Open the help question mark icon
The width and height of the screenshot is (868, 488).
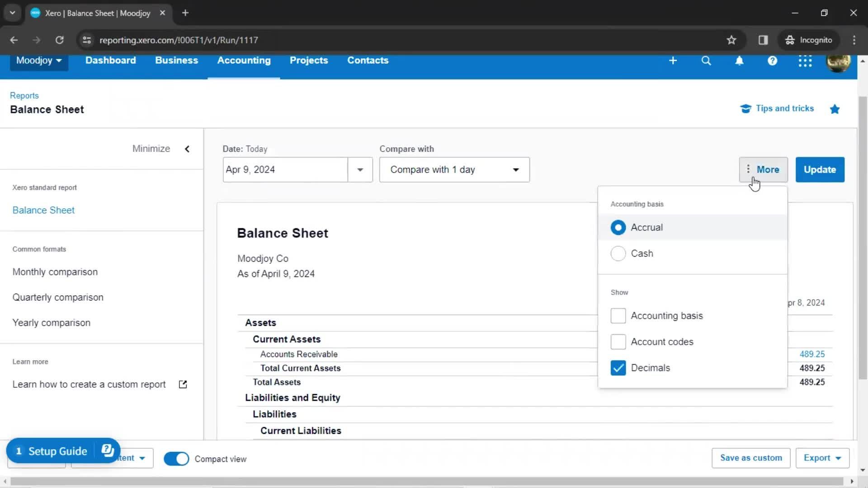[x=772, y=61]
